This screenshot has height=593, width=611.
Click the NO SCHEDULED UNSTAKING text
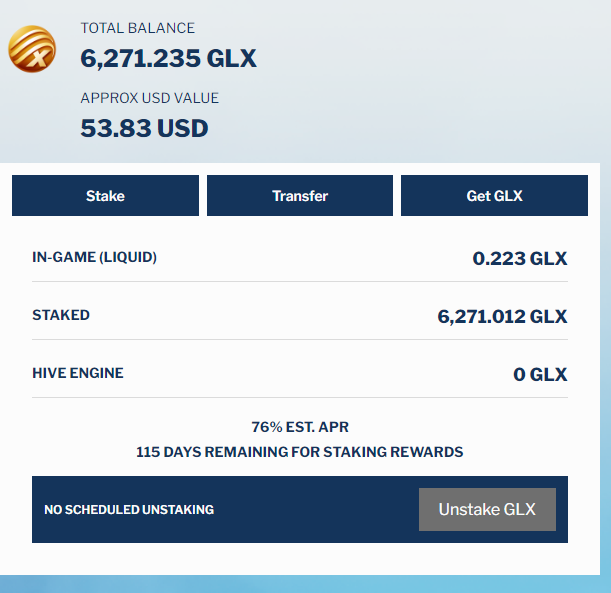point(129,510)
